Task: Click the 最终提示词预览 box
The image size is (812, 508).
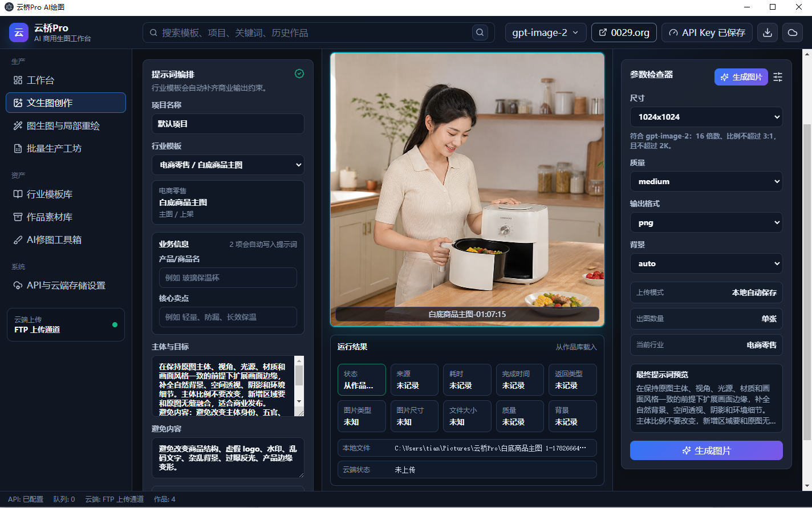Action: [707, 398]
